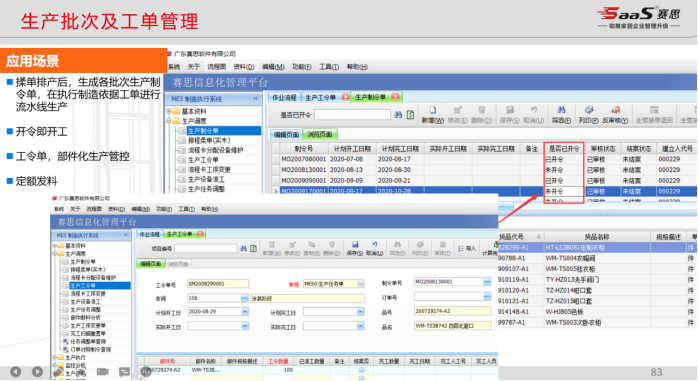698x381 pixels.
Task: Click the refresh icon beside 项目编号 field
Action: [x=253, y=248]
